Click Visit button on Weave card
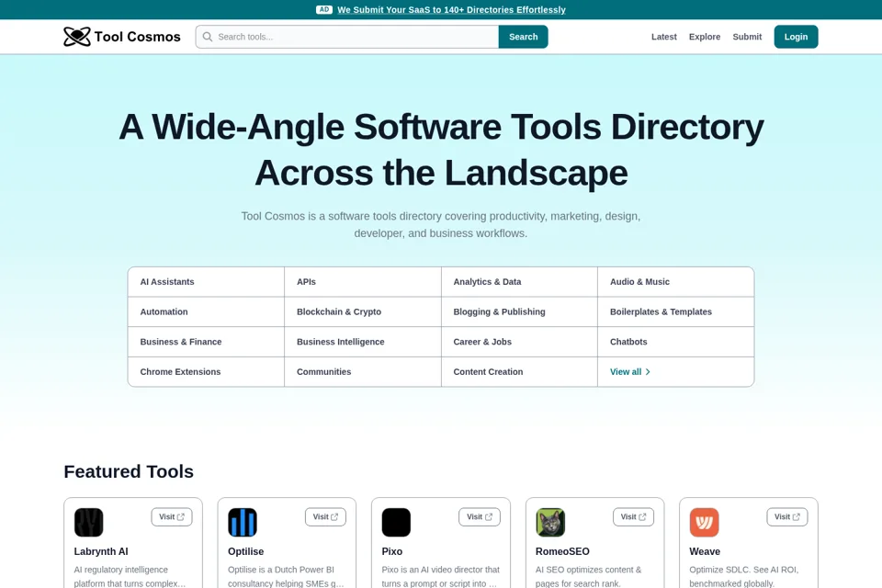Viewport: 882px width, 588px height. click(787, 516)
